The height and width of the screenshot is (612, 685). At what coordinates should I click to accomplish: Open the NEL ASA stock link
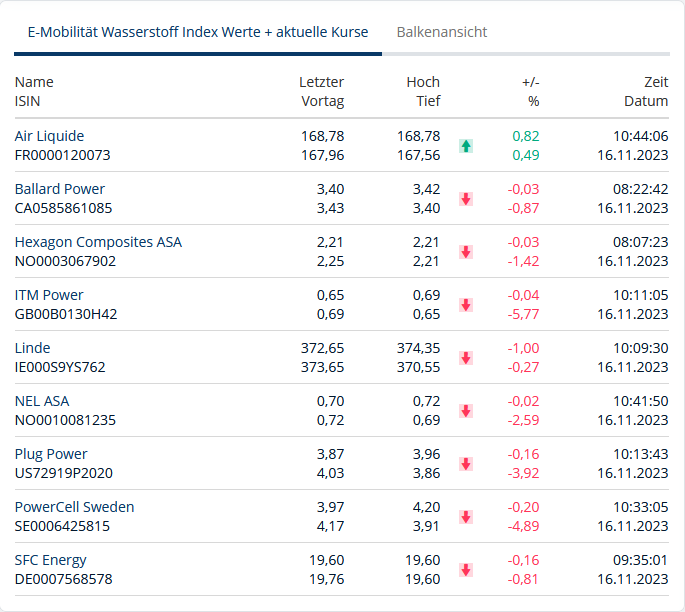tap(42, 401)
